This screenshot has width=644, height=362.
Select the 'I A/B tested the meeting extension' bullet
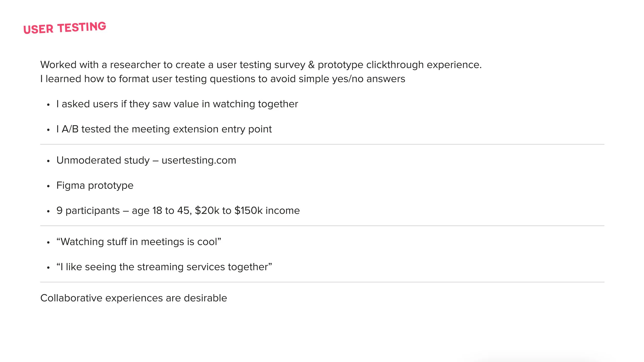[x=164, y=129]
